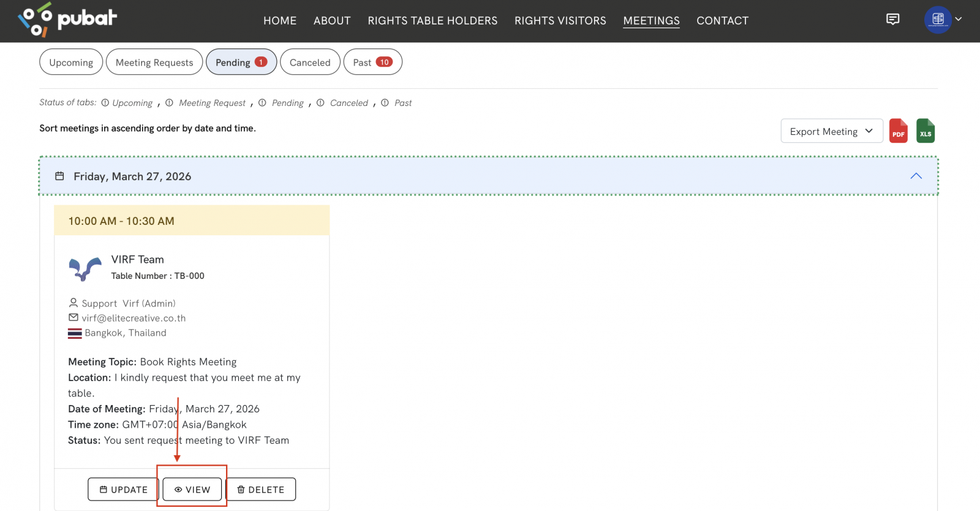Switch to the Meeting Requests tab
This screenshot has width=980, height=511.
[154, 62]
